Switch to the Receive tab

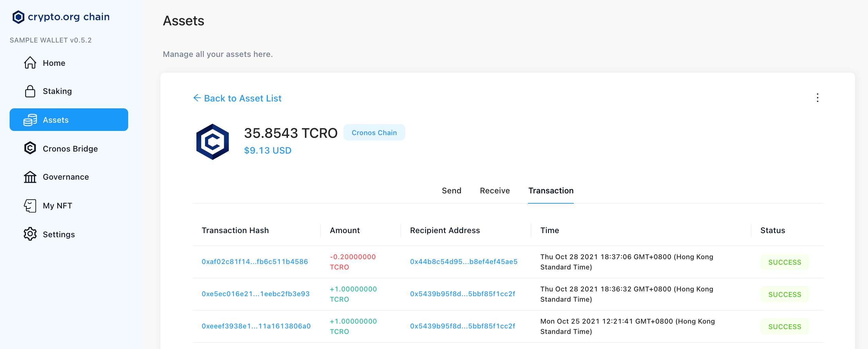495,191
